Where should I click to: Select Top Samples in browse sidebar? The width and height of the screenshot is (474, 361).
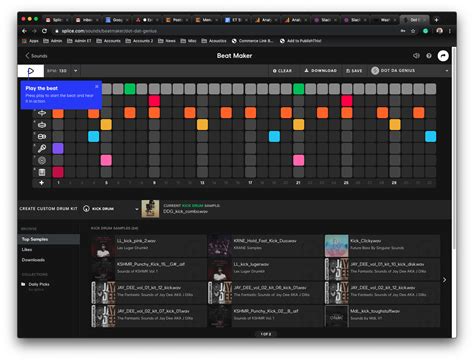coord(49,239)
